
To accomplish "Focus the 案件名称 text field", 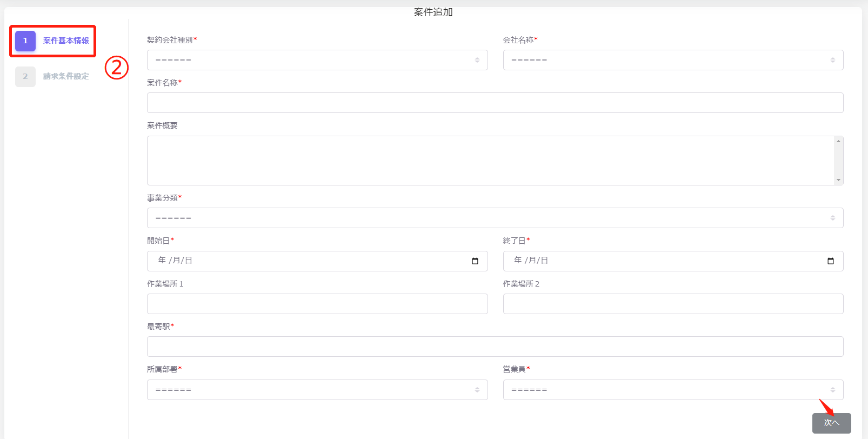I will coord(495,103).
